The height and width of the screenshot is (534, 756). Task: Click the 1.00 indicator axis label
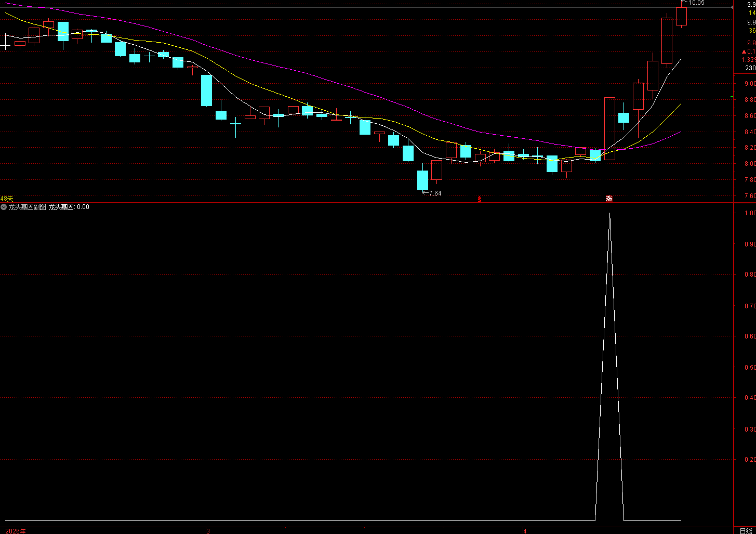click(x=750, y=213)
